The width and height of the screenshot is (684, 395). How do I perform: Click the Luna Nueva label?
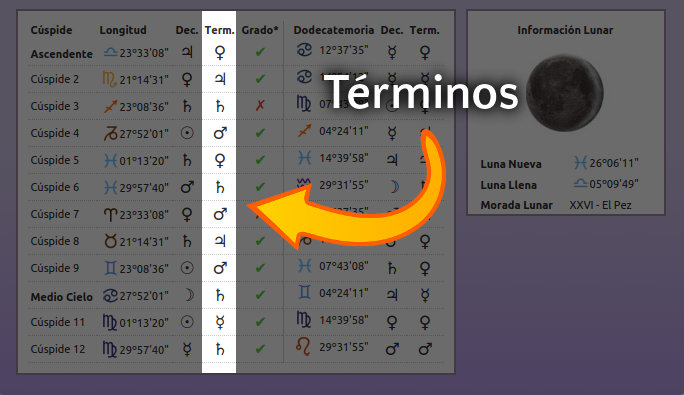pyautogui.click(x=511, y=164)
